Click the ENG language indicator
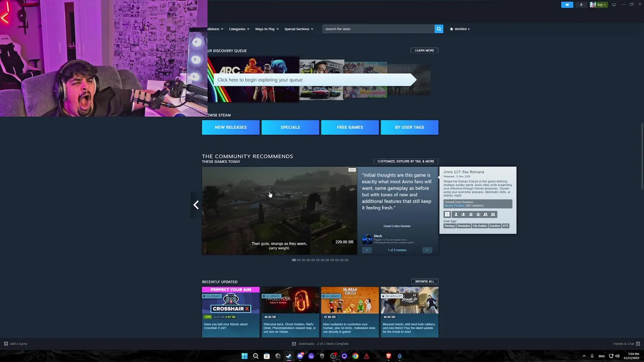This screenshot has width=644, height=362. tap(602, 356)
